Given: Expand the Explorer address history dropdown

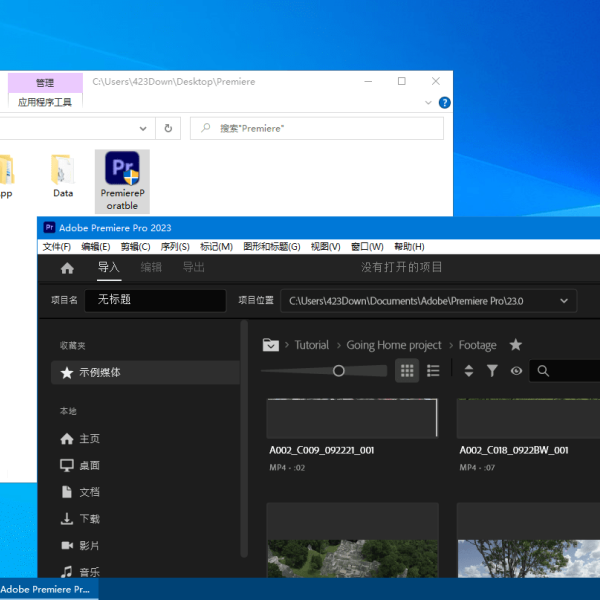Looking at the screenshot, I should click(143, 128).
